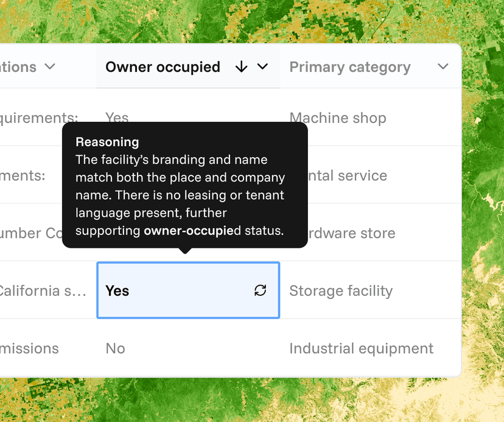Select the Storage facility cell
The height and width of the screenshot is (422, 504).
click(340, 291)
